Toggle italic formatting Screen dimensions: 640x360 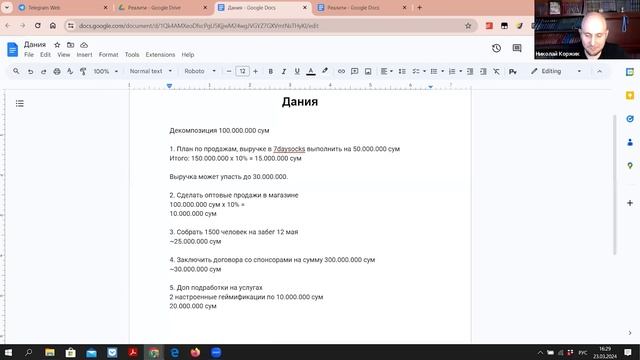(x=284, y=71)
